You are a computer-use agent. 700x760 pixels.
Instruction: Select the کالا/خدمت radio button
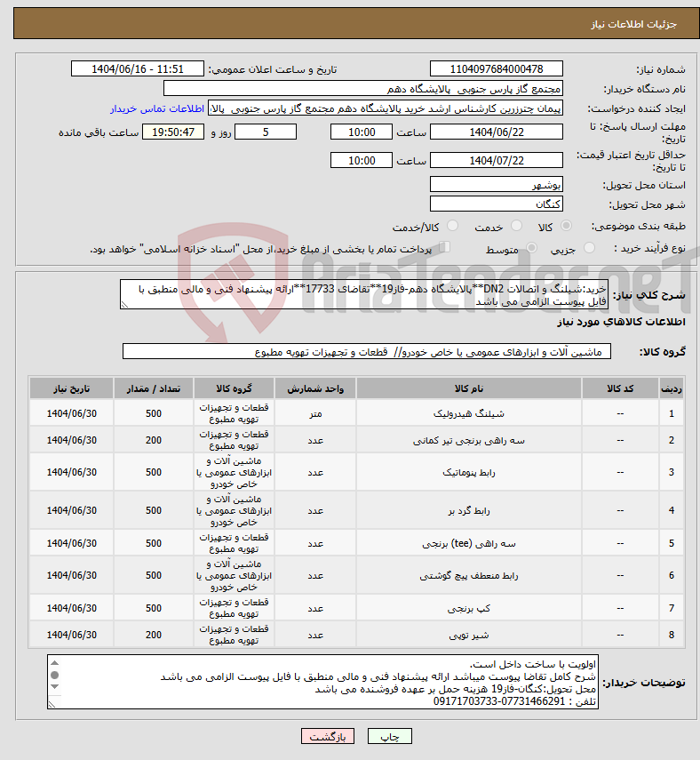[452, 226]
